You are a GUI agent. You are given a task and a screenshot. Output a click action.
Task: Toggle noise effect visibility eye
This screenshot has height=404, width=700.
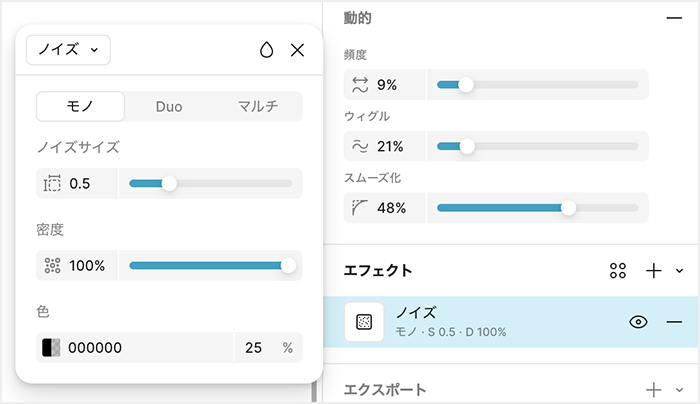pyautogui.click(x=639, y=322)
